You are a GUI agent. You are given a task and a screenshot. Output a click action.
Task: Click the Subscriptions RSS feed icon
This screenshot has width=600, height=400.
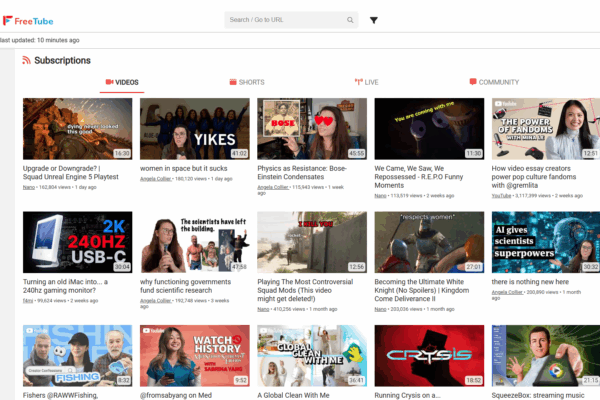coord(26,60)
